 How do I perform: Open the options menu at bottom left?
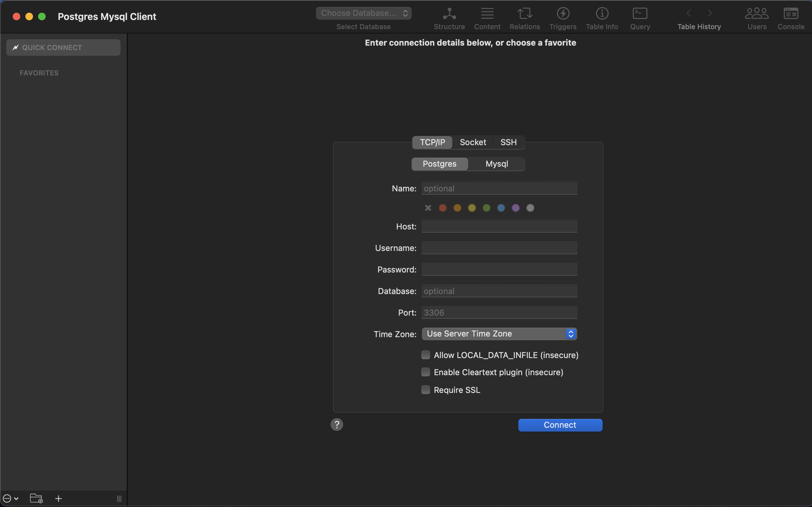10,498
